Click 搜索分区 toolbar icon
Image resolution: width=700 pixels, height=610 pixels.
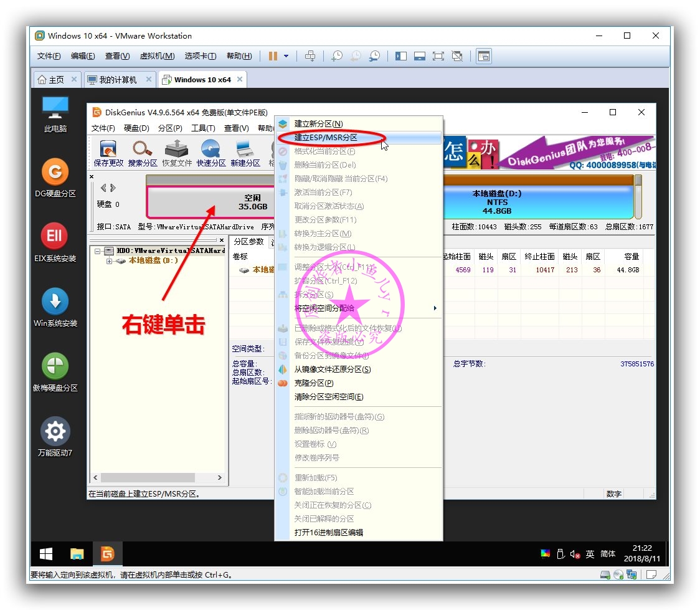click(x=143, y=153)
